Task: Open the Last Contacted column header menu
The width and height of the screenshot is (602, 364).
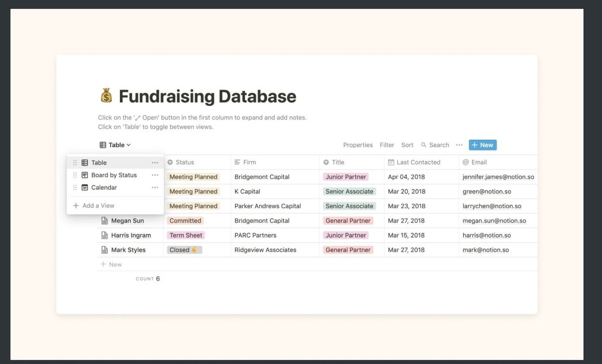Action: click(x=422, y=162)
